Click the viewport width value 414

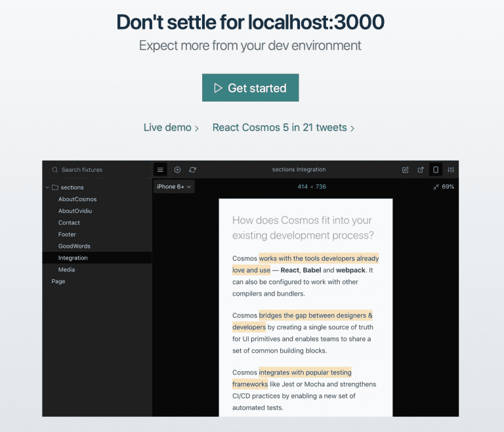pyautogui.click(x=303, y=187)
